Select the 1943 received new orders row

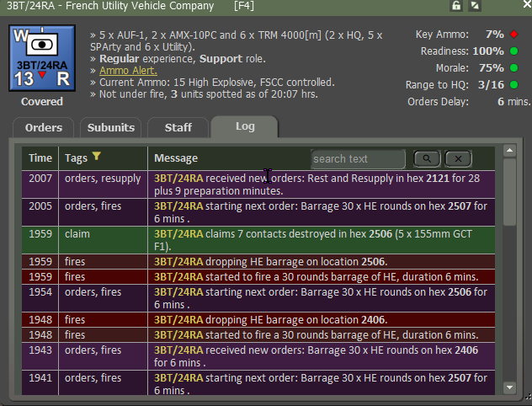[258, 356]
